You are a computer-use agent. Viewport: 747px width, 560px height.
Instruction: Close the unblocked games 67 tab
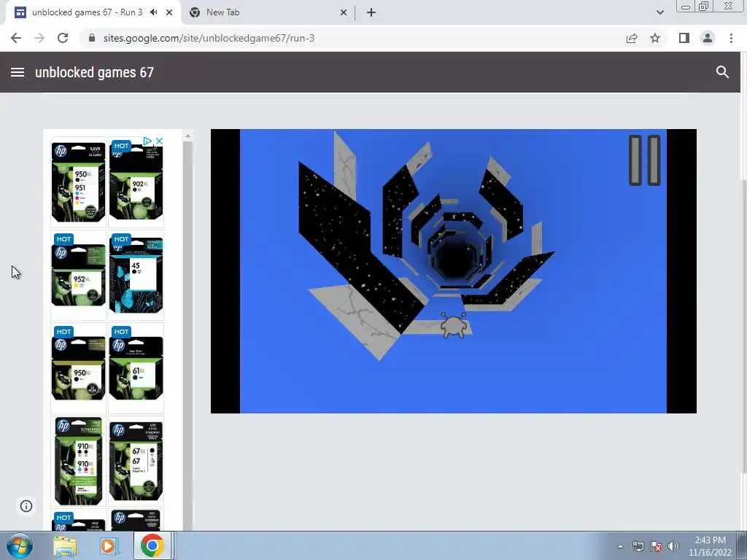tap(169, 12)
